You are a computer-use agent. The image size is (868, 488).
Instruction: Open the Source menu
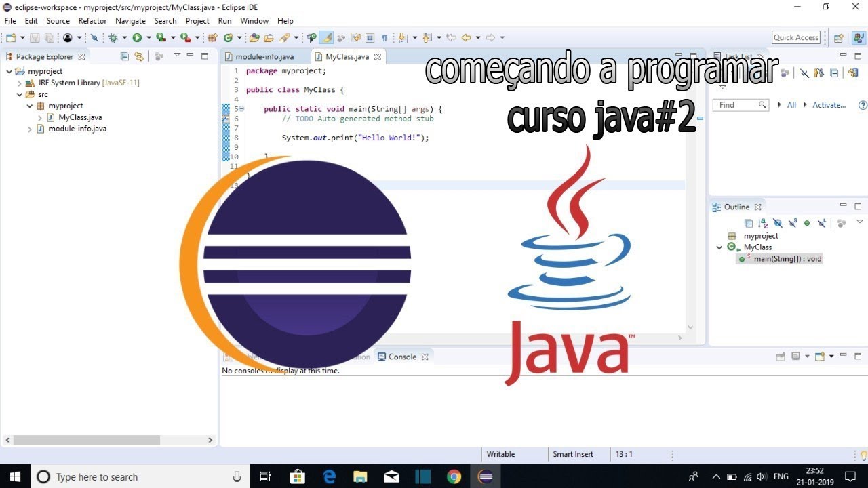[x=58, y=21]
